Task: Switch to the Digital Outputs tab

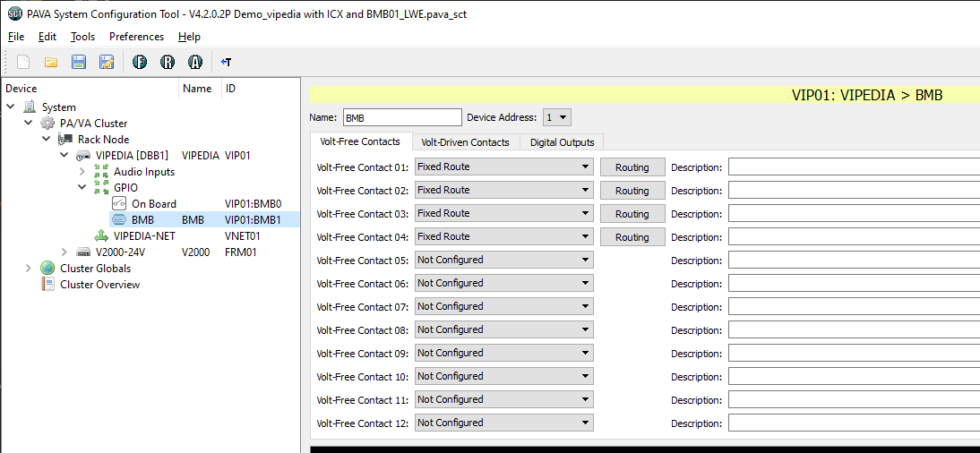Action: tap(562, 142)
